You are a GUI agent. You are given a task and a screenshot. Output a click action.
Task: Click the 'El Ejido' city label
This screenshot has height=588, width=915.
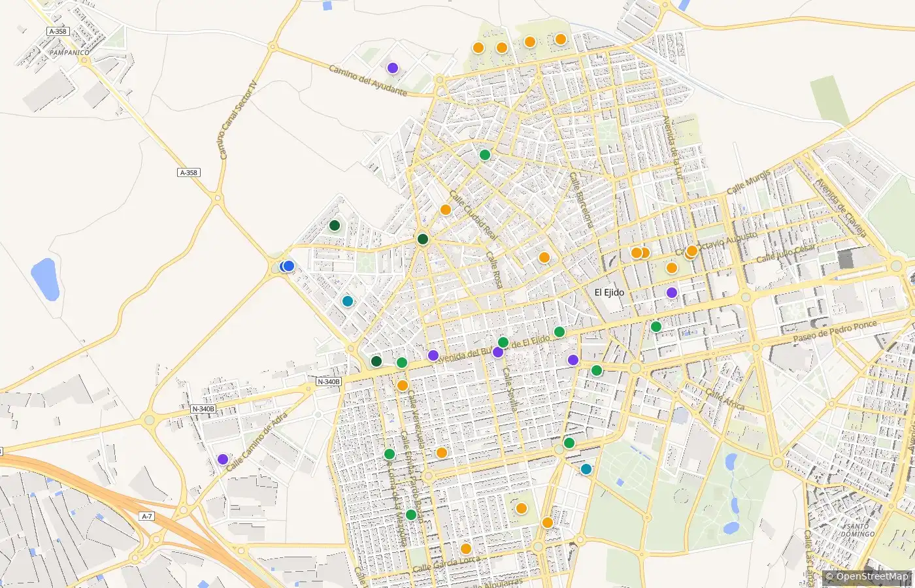tap(609, 293)
